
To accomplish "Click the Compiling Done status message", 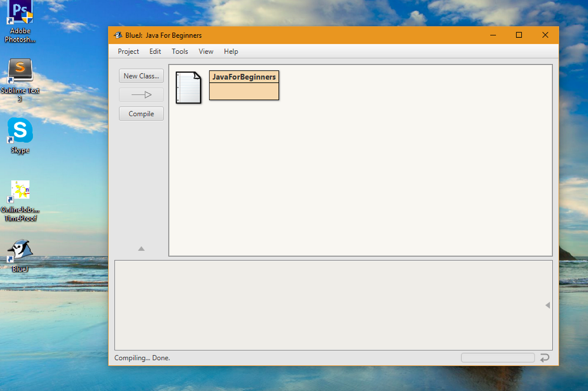I will coord(142,357).
